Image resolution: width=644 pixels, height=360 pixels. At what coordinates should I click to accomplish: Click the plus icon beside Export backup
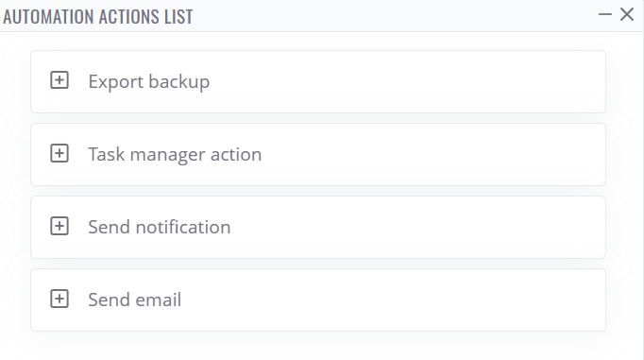pos(59,80)
